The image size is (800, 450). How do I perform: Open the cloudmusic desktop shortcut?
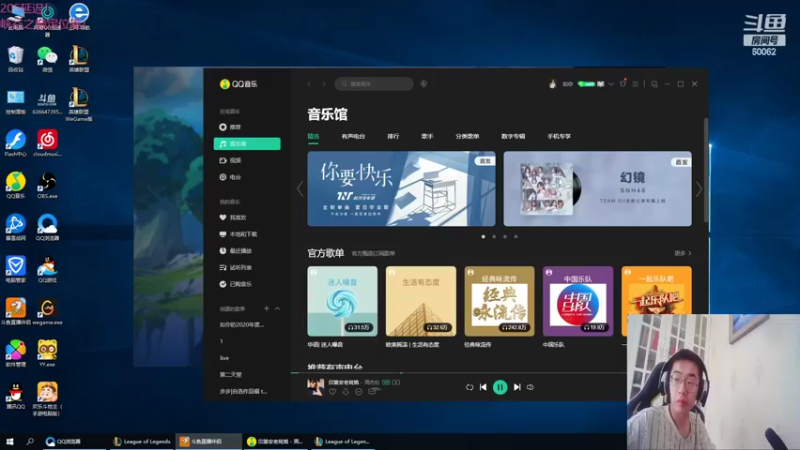point(47,143)
